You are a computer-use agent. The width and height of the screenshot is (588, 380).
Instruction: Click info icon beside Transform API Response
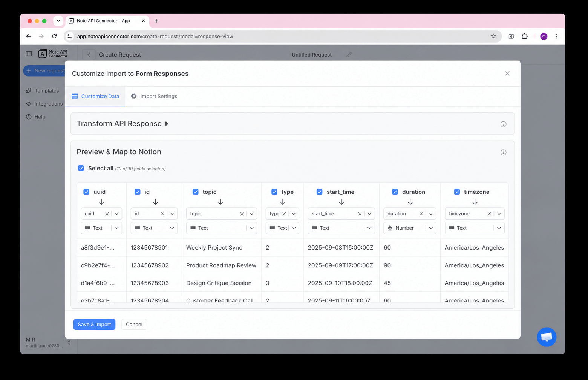pyautogui.click(x=503, y=124)
